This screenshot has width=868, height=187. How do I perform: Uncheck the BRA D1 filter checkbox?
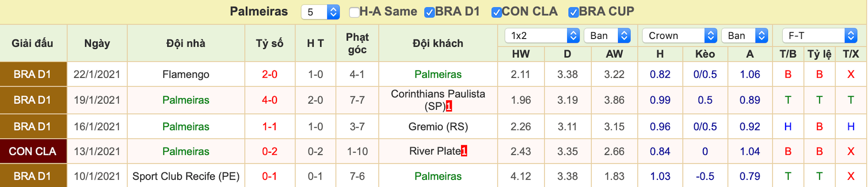pos(429,12)
